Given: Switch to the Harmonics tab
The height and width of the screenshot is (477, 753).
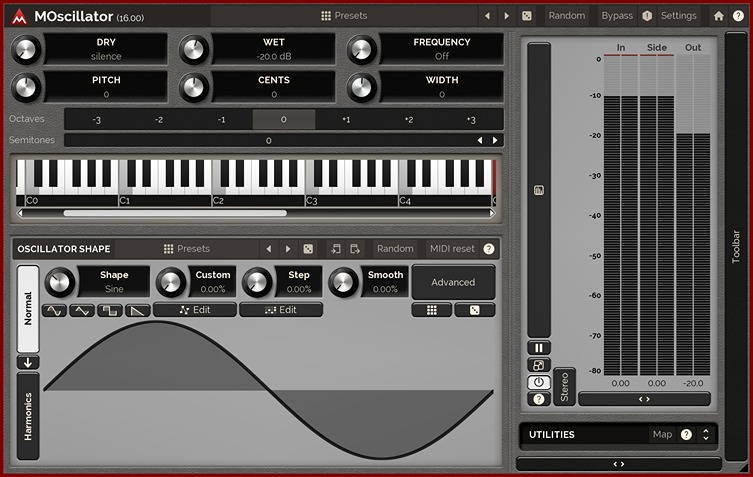Looking at the screenshot, I should (28, 416).
